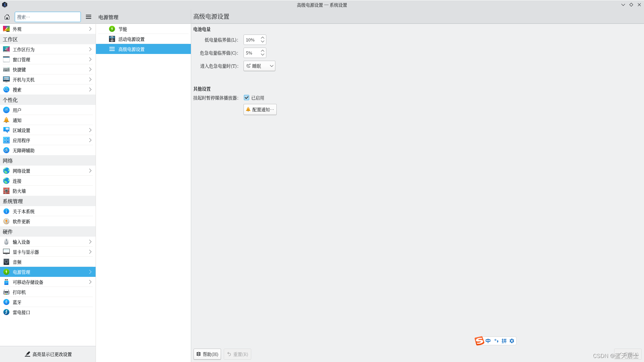Viewport: 644px width, 362px height.
Task: Click into the 搜索 search field
Action: tap(48, 17)
